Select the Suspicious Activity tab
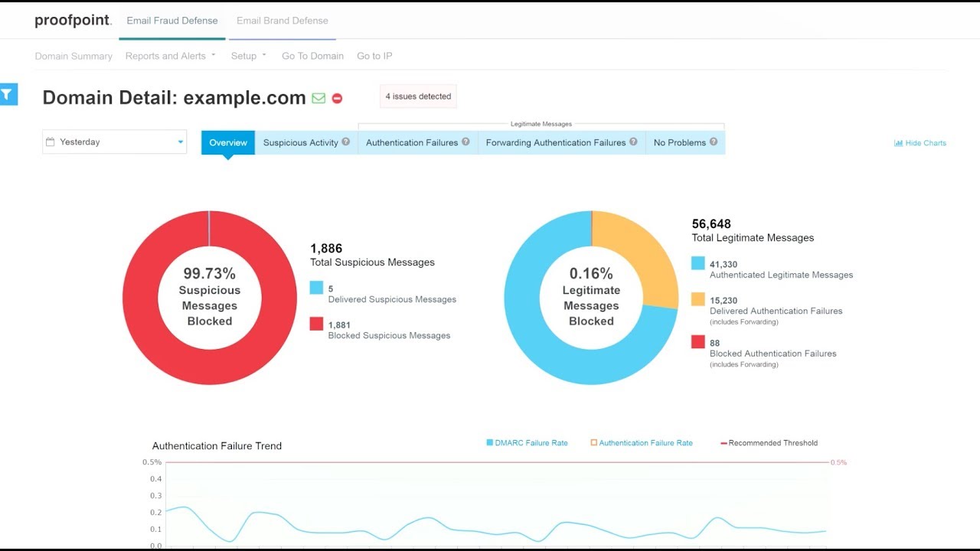Screen dimensions: 980x551 click(299, 142)
